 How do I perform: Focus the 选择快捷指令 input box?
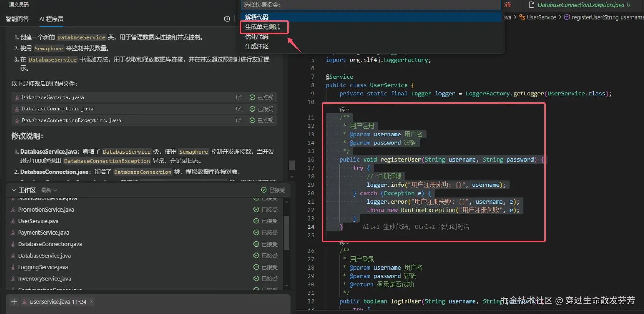click(x=371, y=5)
